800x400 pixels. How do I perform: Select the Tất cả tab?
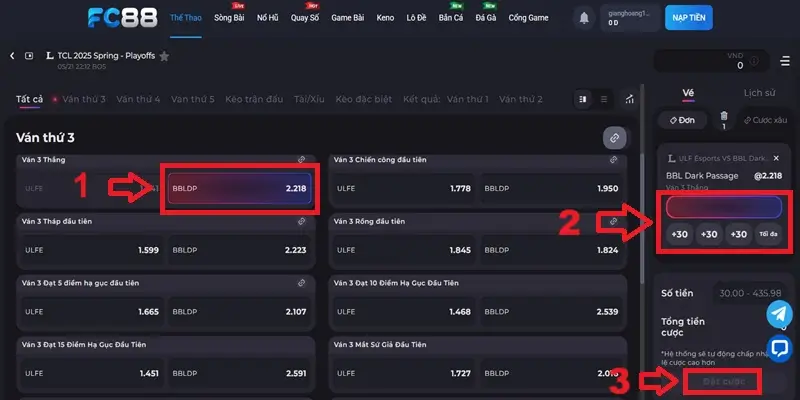[x=30, y=99]
